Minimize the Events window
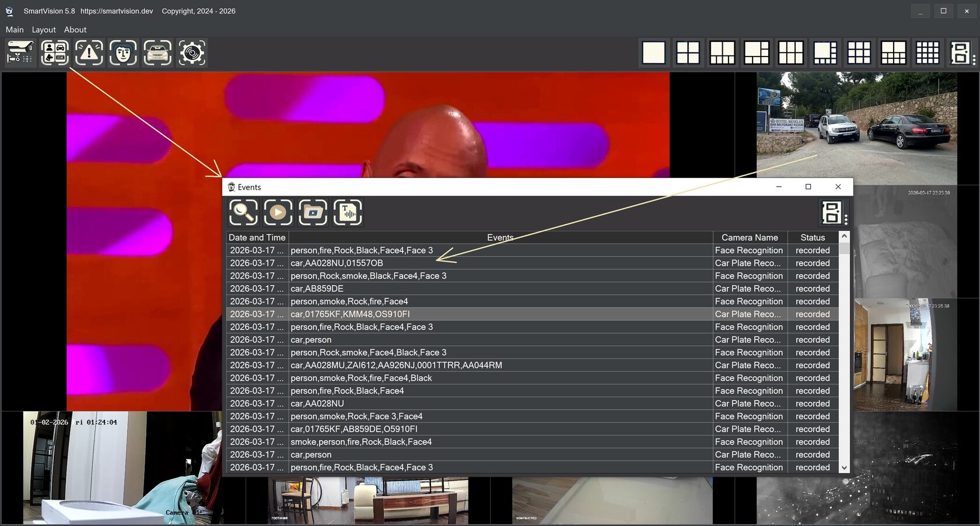The height and width of the screenshot is (526, 980). pyautogui.click(x=779, y=187)
